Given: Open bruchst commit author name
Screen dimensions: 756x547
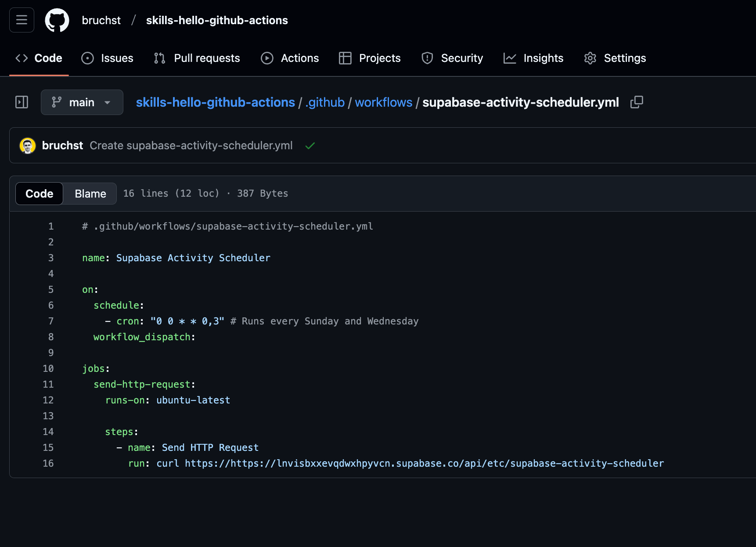Looking at the screenshot, I should pos(62,146).
